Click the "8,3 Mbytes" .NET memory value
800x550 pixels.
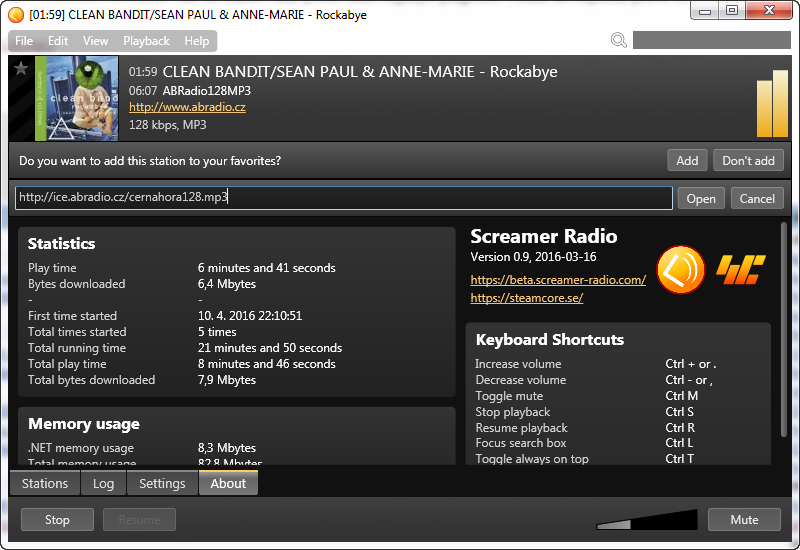[x=227, y=448]
